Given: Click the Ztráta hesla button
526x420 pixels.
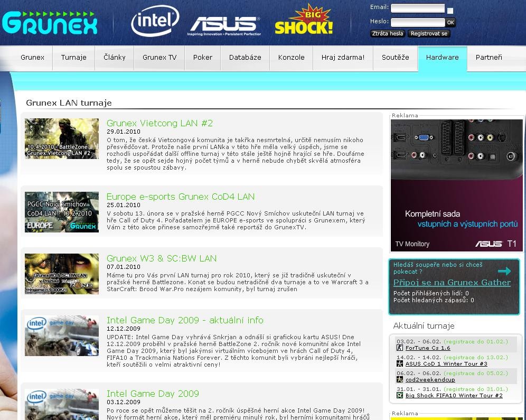Looking at the screenshot, I should coord(388,33).
